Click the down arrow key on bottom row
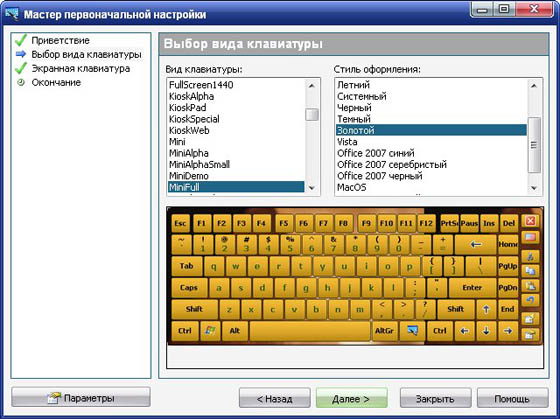 (x=486, y=331)
